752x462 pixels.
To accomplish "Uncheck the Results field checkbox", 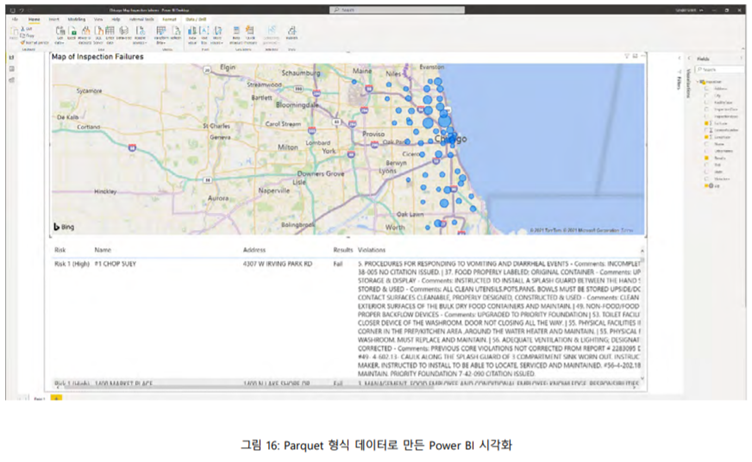I will click(x=706, y=158).
